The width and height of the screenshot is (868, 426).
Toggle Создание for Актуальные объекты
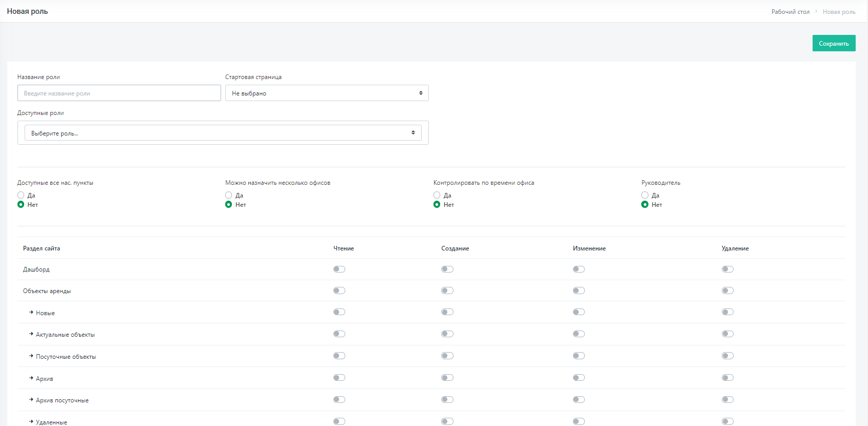447,334
